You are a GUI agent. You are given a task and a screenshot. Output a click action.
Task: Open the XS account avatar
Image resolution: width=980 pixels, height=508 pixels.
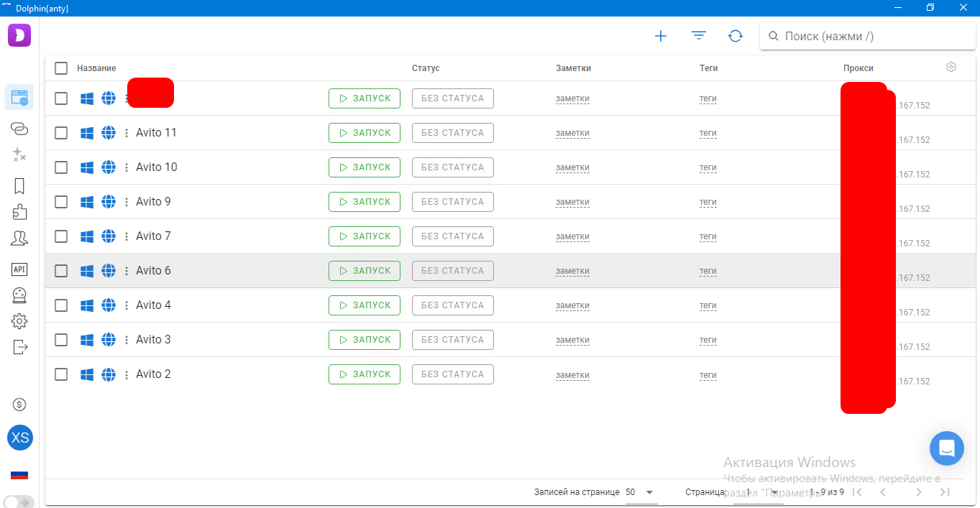[x=20, y=438]
